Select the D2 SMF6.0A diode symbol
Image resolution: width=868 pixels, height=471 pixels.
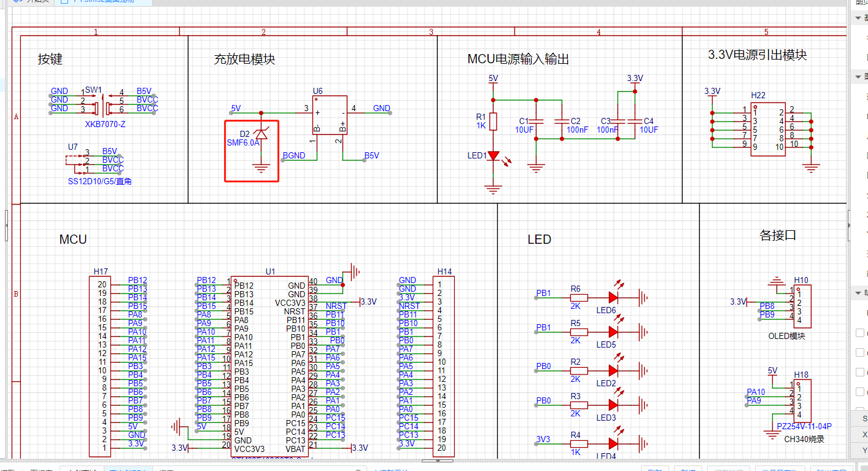[x=261, y=134]
